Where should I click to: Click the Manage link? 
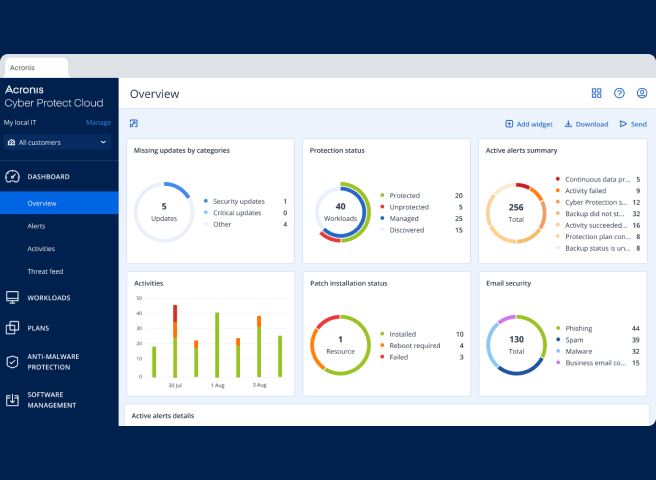coord(98,123)
